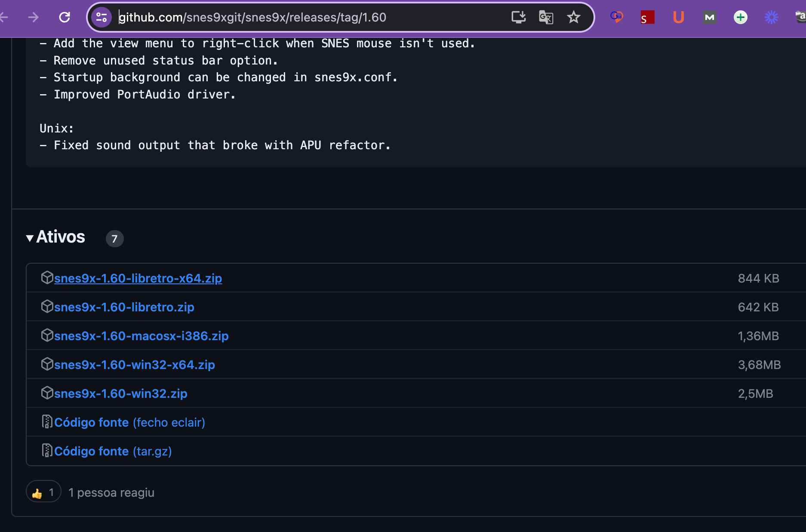Open the orange U browser extension
The width and height of the screenshot is (806, 532).
coord(678,17)
